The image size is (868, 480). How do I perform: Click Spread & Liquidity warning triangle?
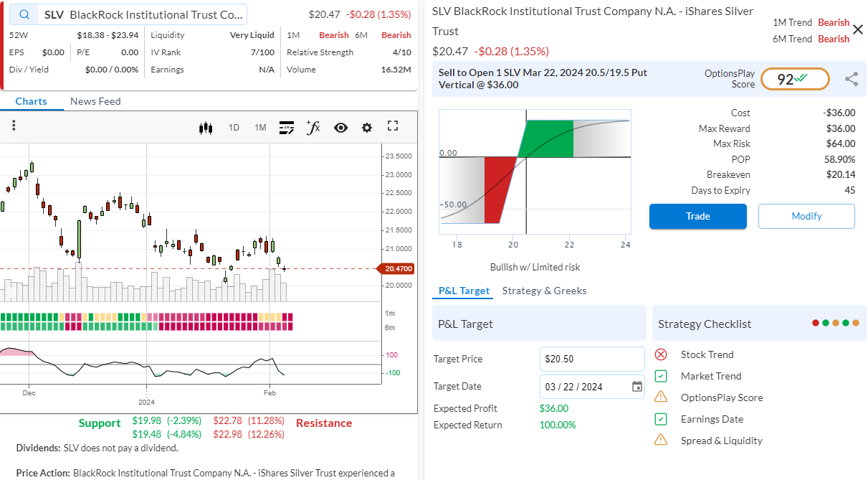(662, 441)
